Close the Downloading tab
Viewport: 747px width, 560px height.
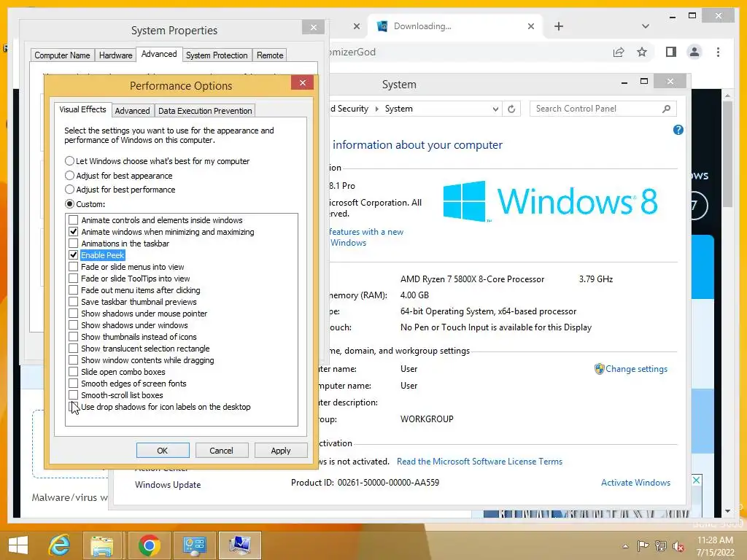click(x=531, y=26)
